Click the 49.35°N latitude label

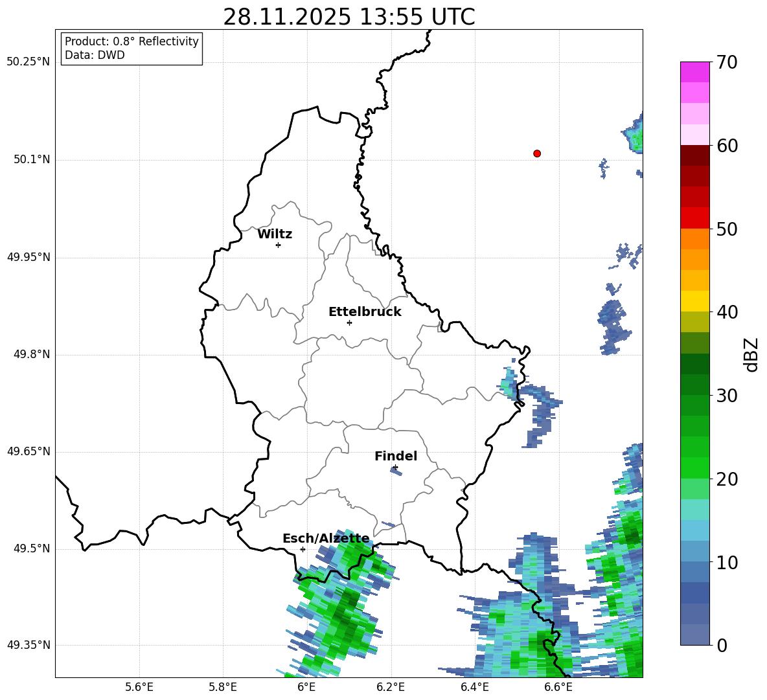point(29,645)
